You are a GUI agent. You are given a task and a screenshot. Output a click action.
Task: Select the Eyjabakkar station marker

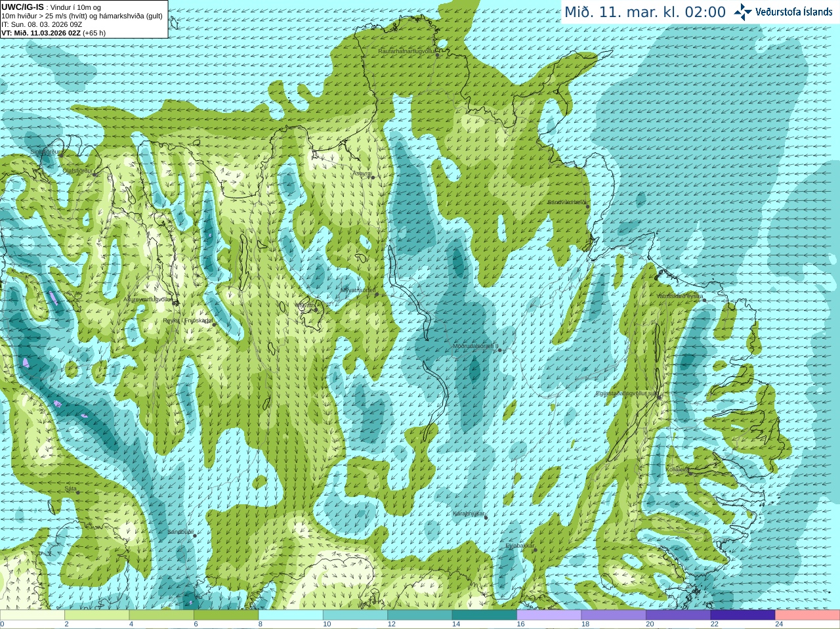[535, 550]
